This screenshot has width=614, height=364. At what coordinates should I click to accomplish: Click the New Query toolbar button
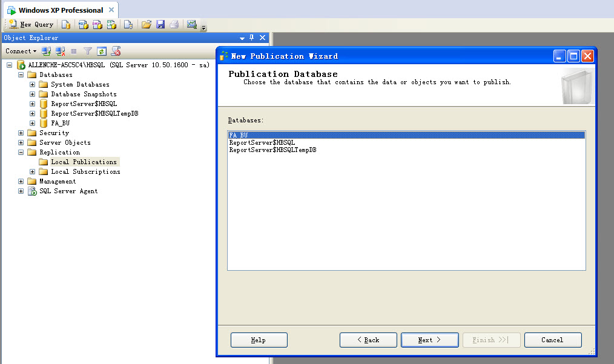pos(31,24)
